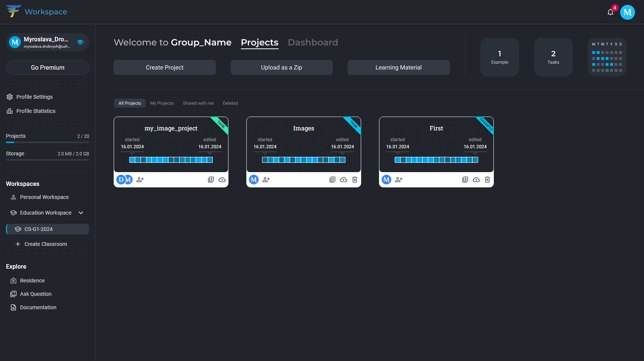Click the notification bell icon
This screenshot has height=361, width=644.
click(x=610, y=12)
